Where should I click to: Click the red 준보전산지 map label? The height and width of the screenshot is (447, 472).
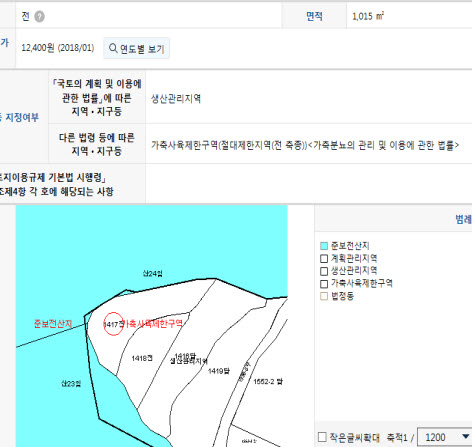(53, 324)
